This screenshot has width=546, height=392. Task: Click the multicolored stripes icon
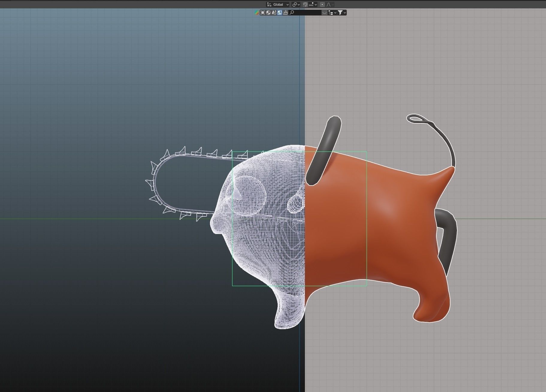[x=257, y=13]
